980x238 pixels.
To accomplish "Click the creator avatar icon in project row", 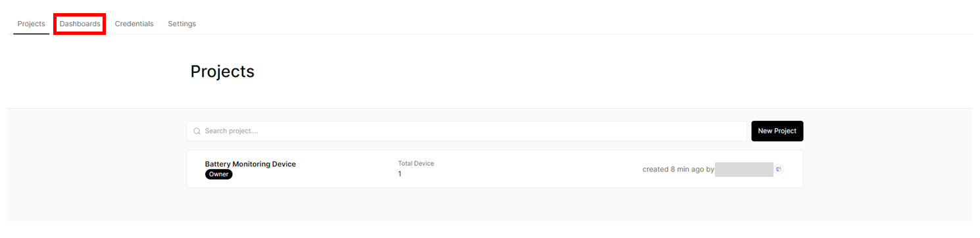I will coord(779,169).
